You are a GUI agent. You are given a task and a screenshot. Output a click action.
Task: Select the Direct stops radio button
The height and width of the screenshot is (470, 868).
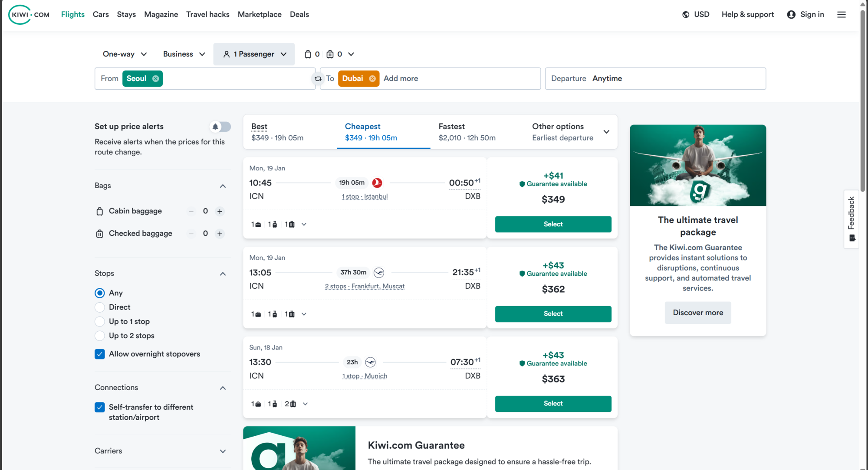100,307
